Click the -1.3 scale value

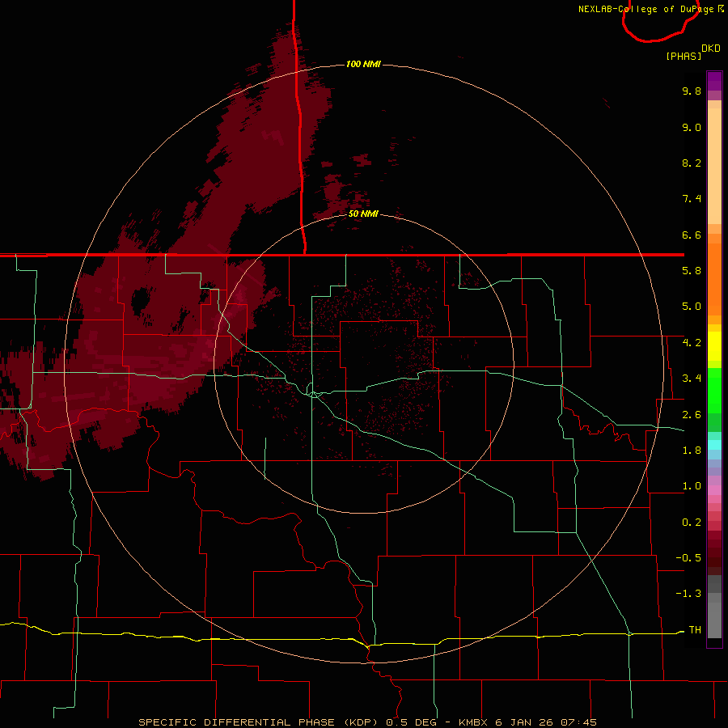tap(688, 594)
